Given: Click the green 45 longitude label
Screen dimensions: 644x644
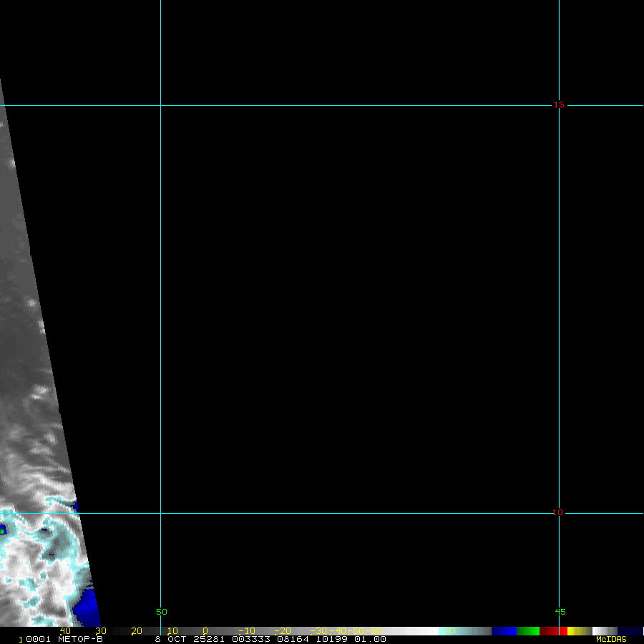Looking at the screenshot, I should pos(560,612).
